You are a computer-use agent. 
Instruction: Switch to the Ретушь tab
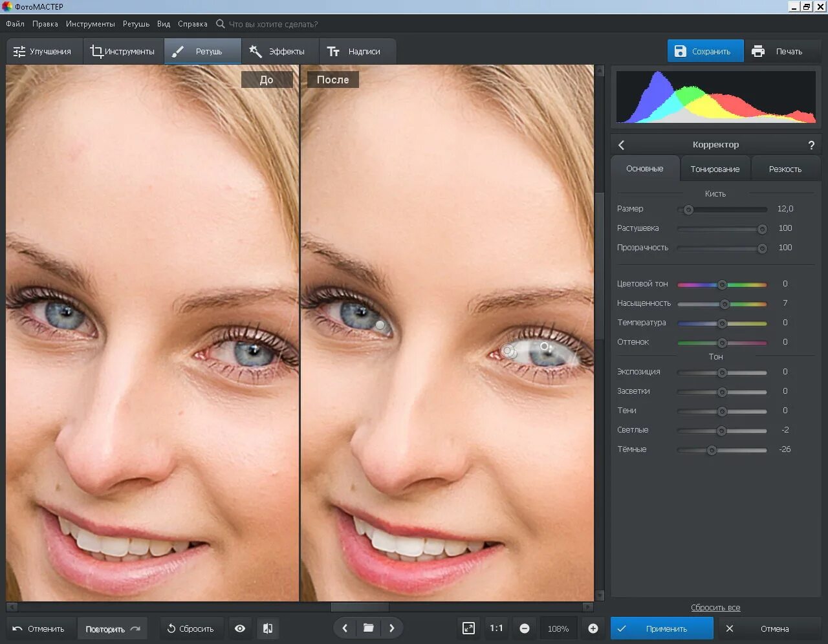click(202, 51)
